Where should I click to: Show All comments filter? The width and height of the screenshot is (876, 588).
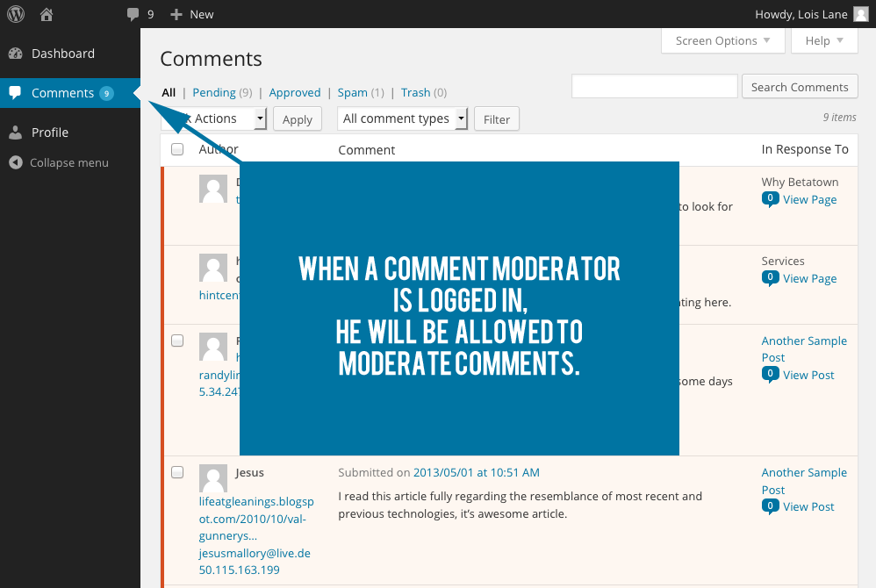[169, 93]
